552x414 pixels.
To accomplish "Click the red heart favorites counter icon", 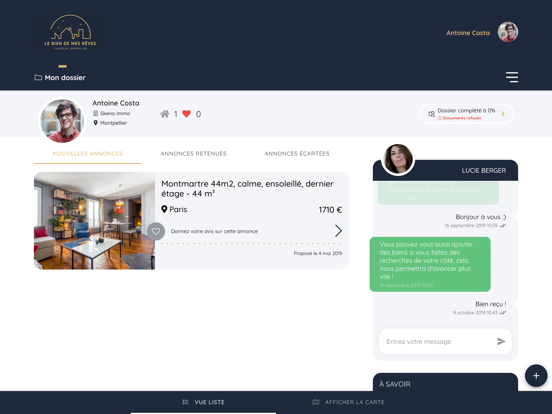I will [x=187, y=114].
